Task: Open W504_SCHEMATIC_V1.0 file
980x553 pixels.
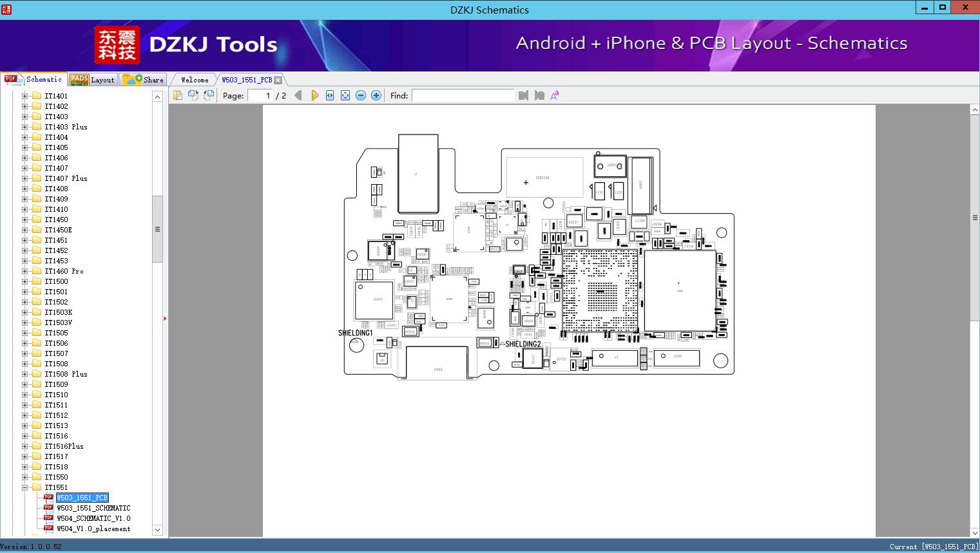Action: coord(93,518)
